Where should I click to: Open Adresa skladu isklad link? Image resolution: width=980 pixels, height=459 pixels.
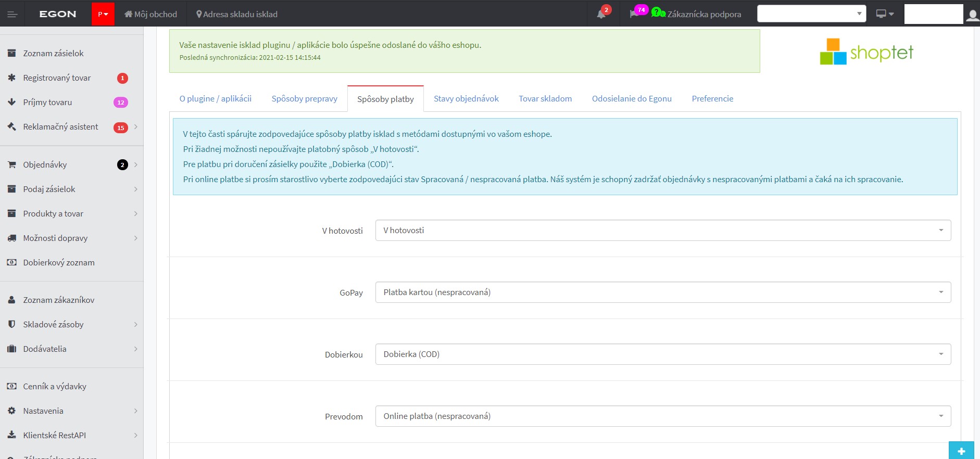pyautogui.click(x=236, y=14)
